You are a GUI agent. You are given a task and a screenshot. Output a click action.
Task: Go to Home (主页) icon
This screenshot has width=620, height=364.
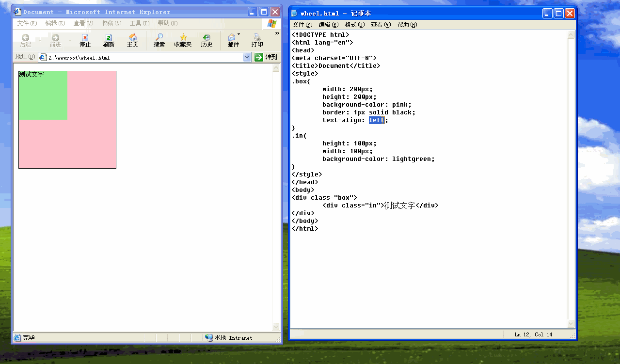[132, 41]
